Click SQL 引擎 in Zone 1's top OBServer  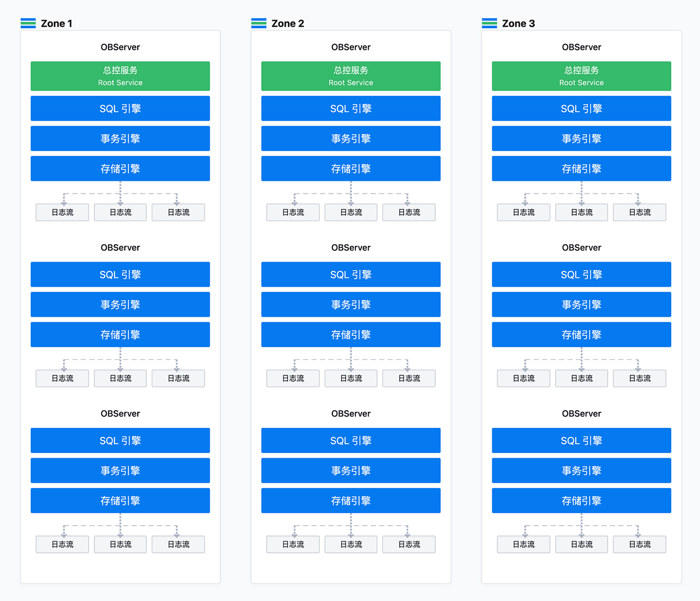[x=120, y=109]
